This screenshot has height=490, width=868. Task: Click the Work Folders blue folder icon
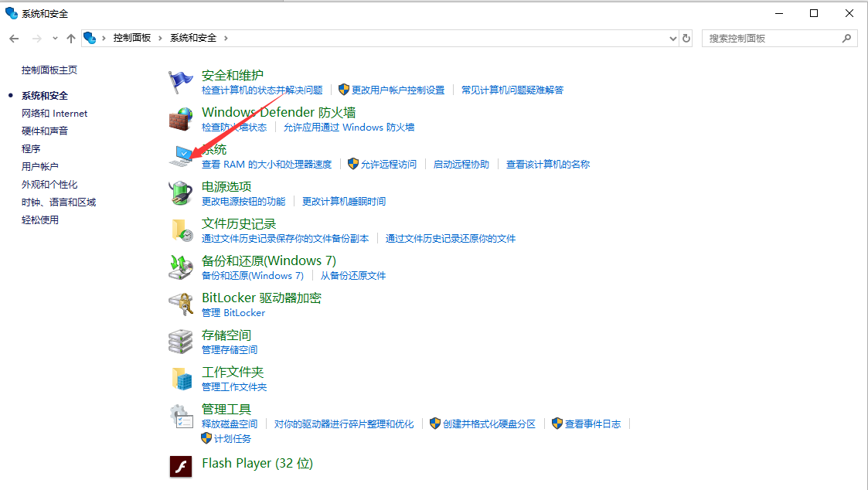point(180,378)
